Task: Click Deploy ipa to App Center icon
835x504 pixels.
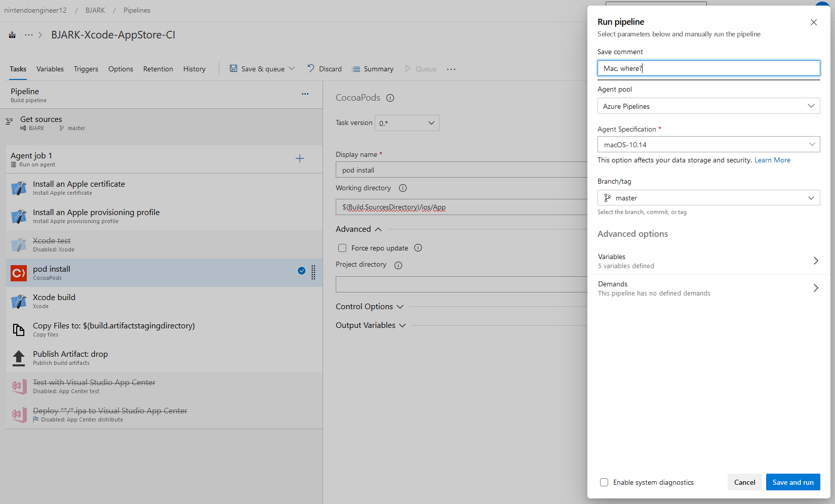Action: (19, 415)
